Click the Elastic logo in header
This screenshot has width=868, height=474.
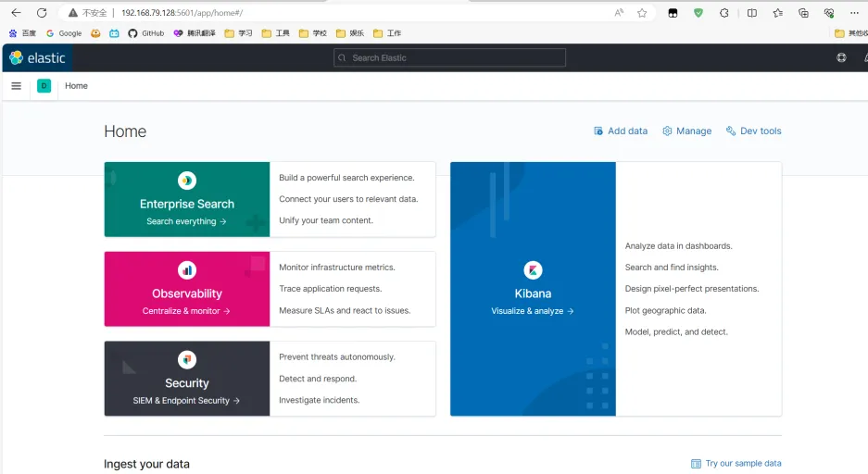(x=37, y=57)
